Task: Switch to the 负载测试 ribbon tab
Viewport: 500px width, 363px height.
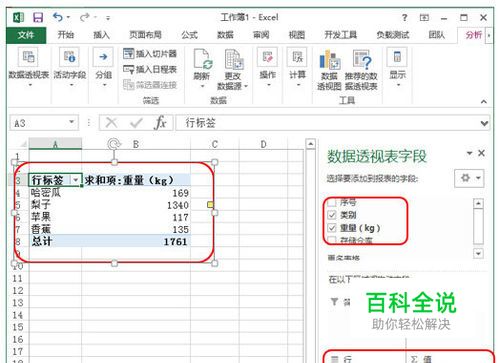Action: click(x=393, y=35)
